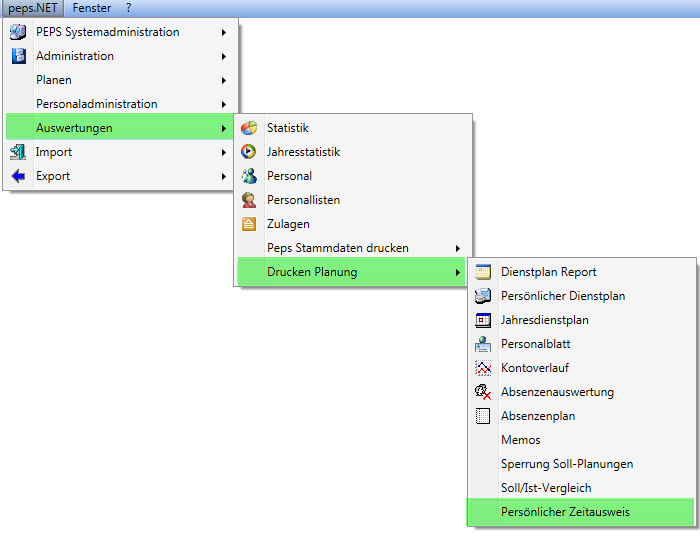The height and width of the screenshot is (536, 700).
Task: Click the Personalblatt icon
Action: point(483,344)
